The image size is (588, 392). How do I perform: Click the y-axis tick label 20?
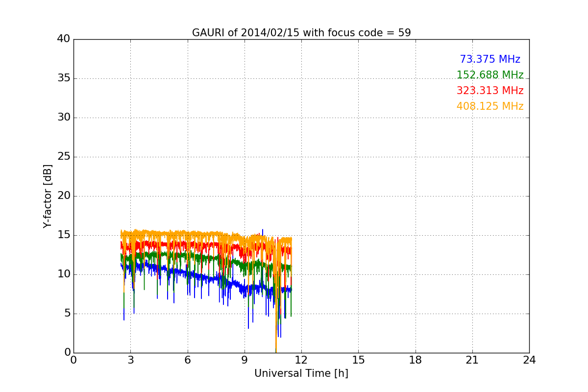point(64,196)
